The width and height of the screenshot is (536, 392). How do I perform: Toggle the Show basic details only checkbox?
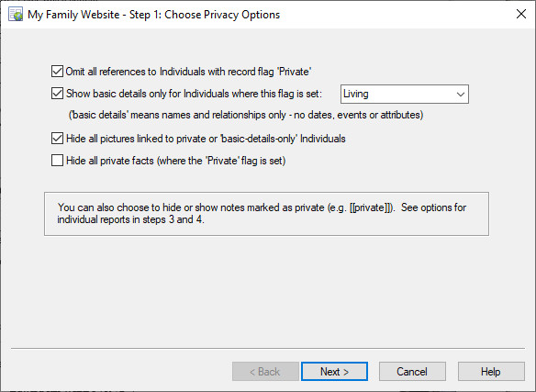[x=57, y=94]
